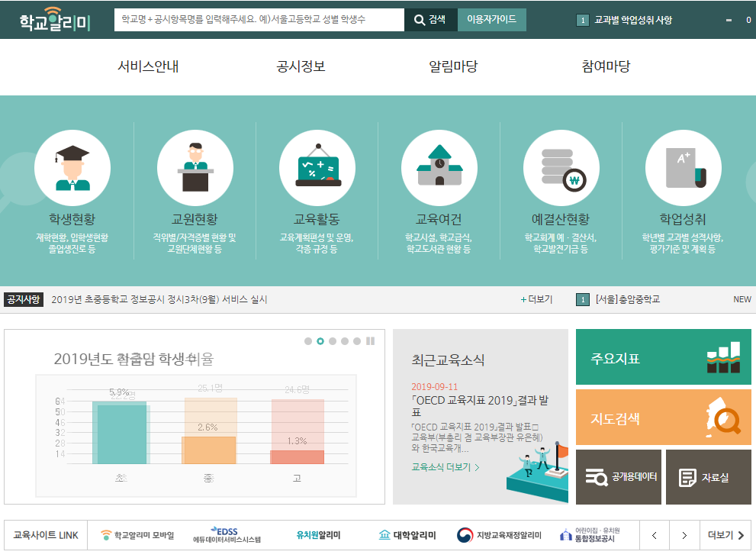756x558 pixels.
Task: Pause the chart slideshow
Action: (x=371, y=341)
